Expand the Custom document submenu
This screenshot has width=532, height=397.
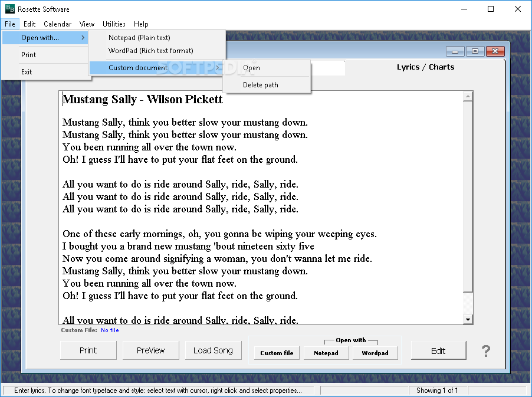(x=156, y=67)
